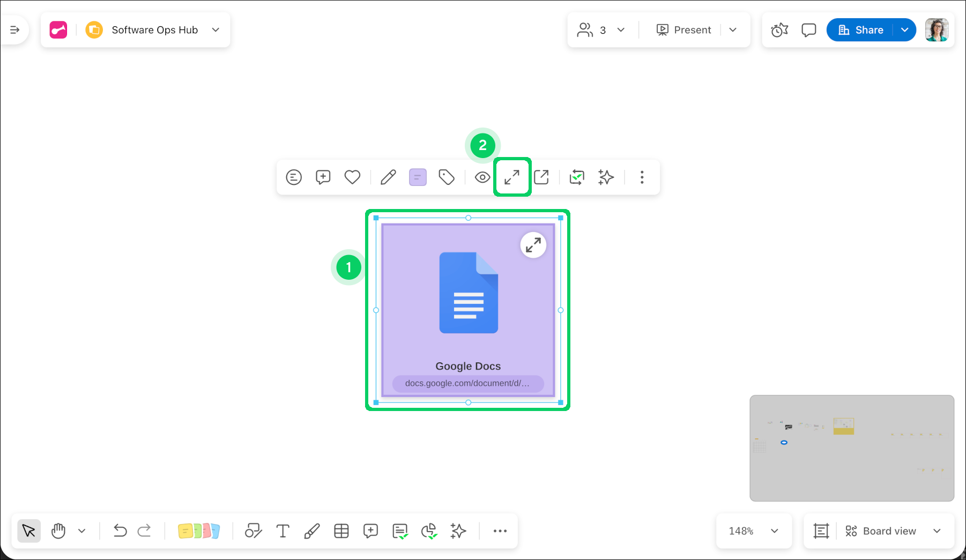Open the three-dot more menu in the floating toolbar

pyautogui.click(x=642, y=177)
